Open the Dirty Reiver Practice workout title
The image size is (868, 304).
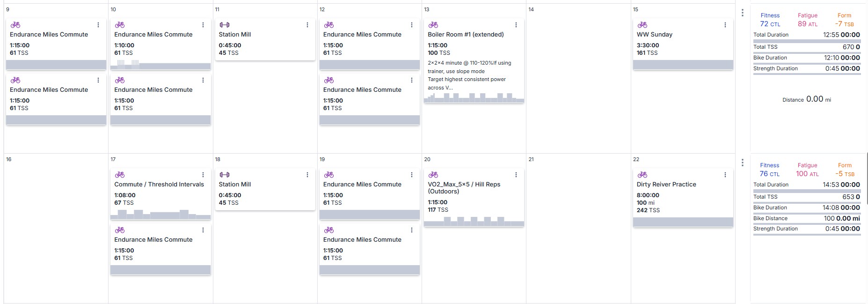(666, 185)
